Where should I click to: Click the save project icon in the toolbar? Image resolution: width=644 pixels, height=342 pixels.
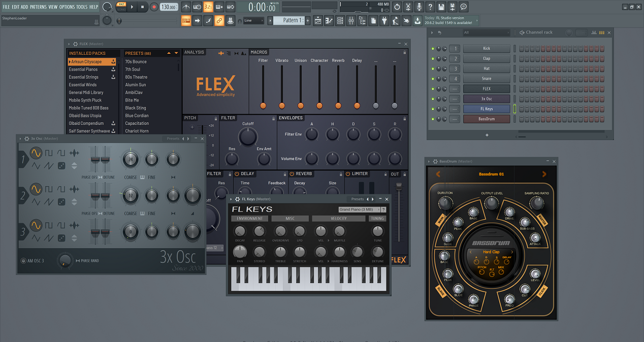(441, 6)
